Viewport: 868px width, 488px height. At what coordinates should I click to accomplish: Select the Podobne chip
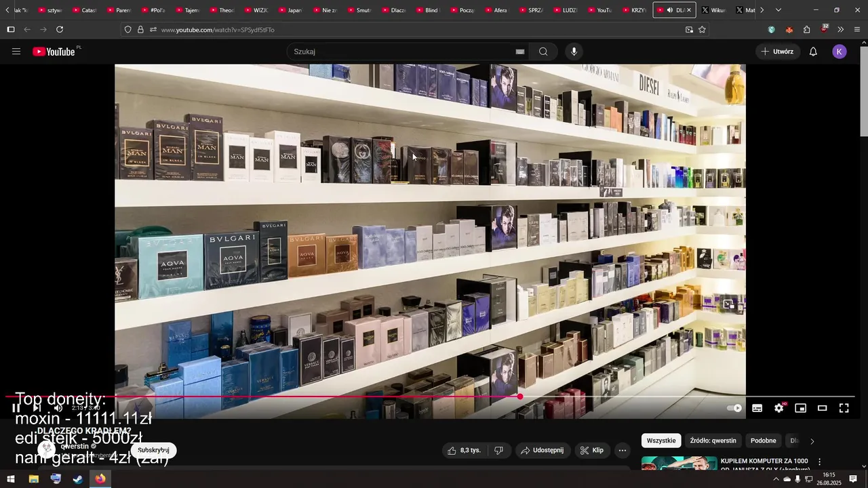(763, 441)
